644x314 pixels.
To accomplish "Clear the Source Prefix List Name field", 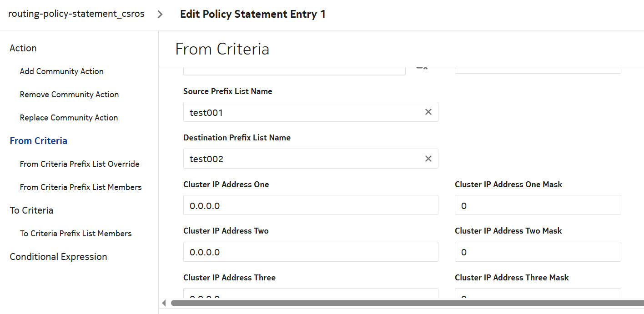I will 428,112.
